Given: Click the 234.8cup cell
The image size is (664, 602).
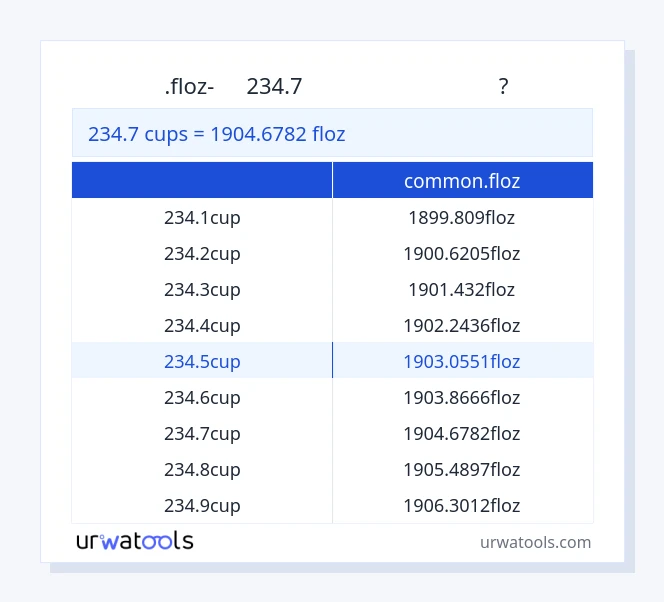Looking at the screenshot, I should tap(202, 469).
